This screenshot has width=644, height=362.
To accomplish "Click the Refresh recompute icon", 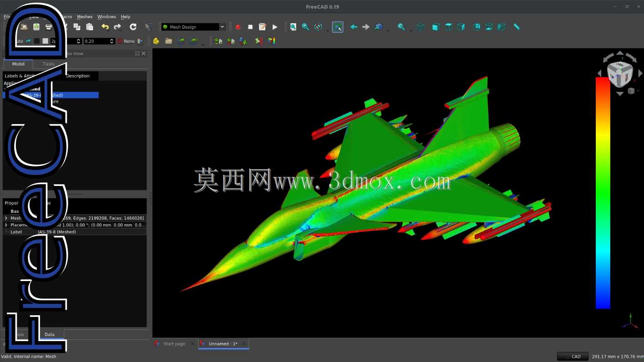I will click(133, 27).
